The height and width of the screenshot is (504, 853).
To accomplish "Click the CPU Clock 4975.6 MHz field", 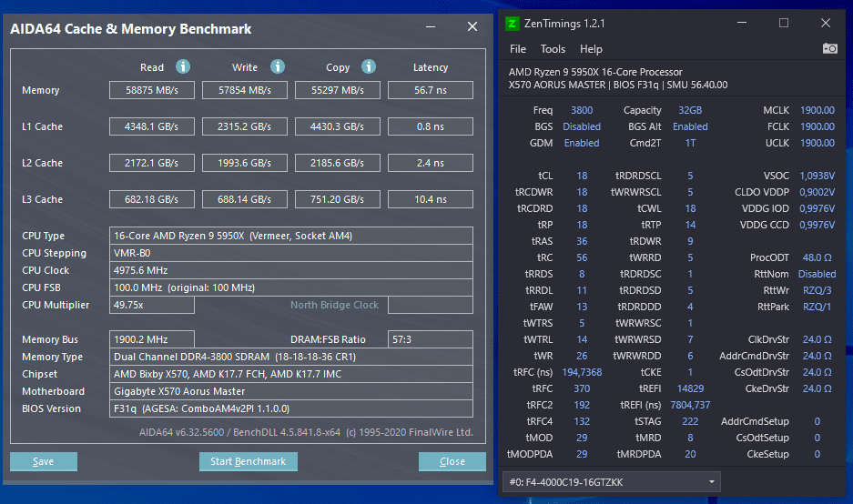I will coord(291,271).
